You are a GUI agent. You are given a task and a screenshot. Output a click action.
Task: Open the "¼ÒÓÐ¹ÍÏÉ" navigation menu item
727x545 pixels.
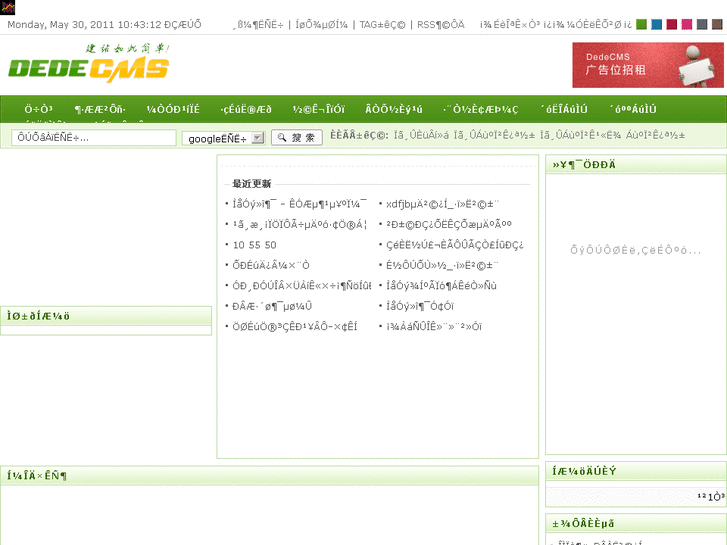[173, 109]
